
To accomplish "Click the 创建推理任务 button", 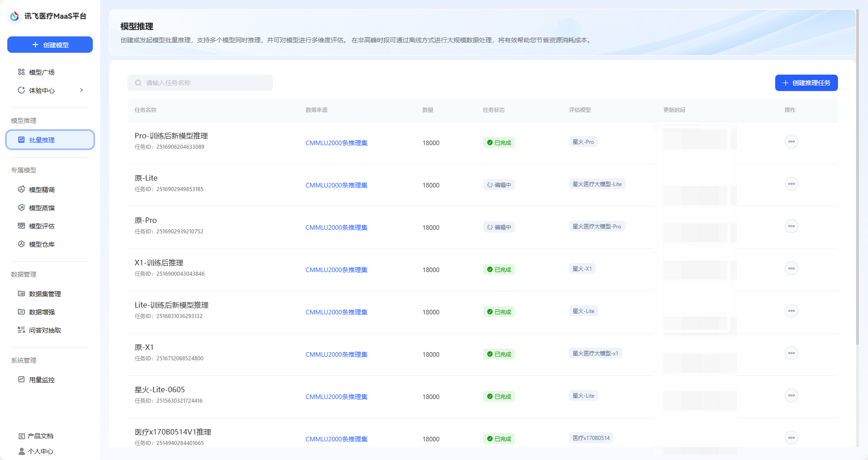I will 806,83.
